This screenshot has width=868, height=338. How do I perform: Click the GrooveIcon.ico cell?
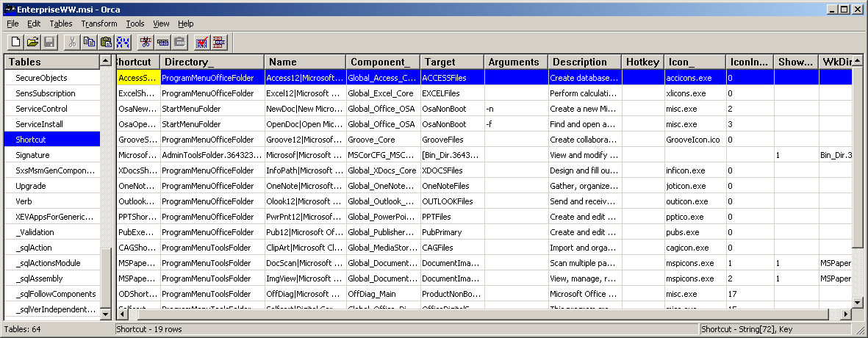695,140
